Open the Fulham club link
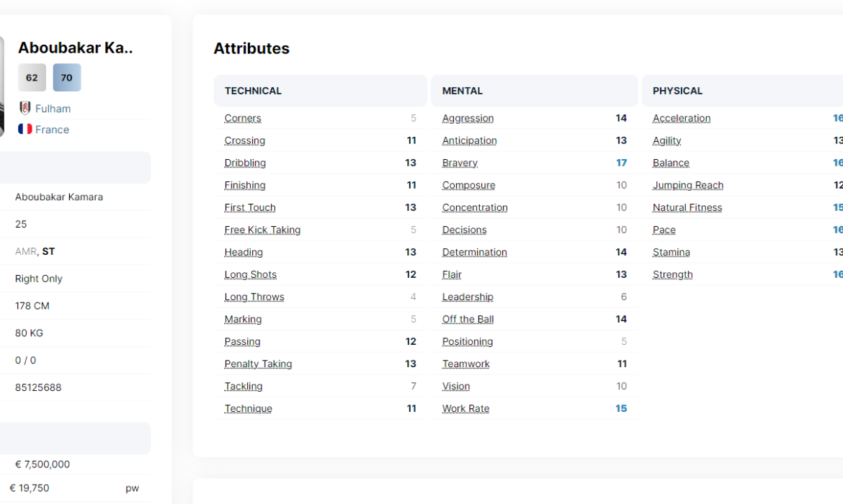Screen dimensions: 843x504 (x=53, y=109)
